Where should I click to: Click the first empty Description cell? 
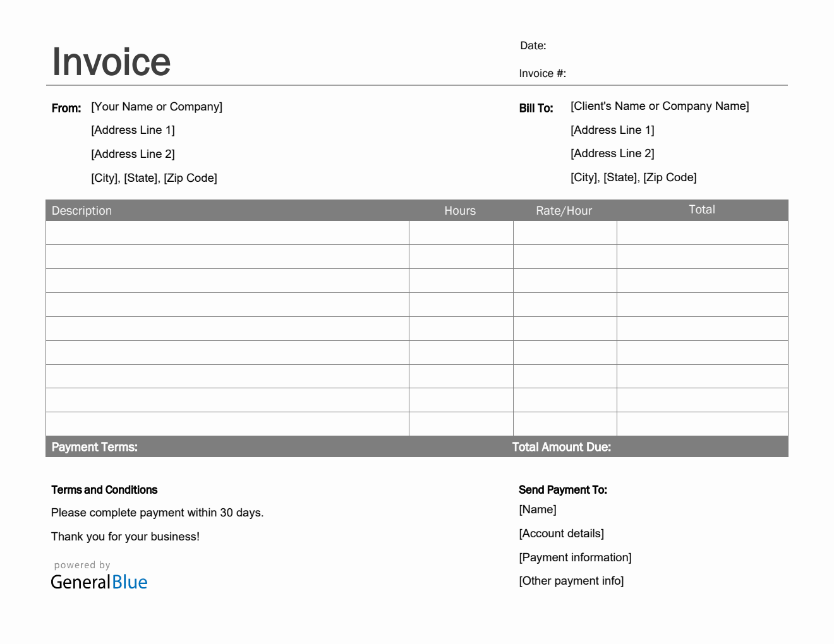(x=227, y=232)
